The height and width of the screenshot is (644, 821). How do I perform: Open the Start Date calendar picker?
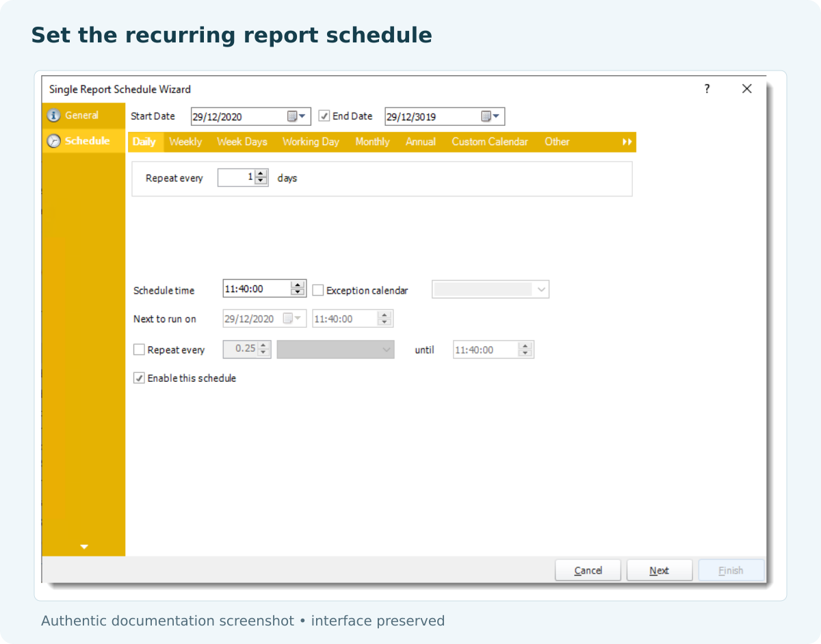pos(297,116)
